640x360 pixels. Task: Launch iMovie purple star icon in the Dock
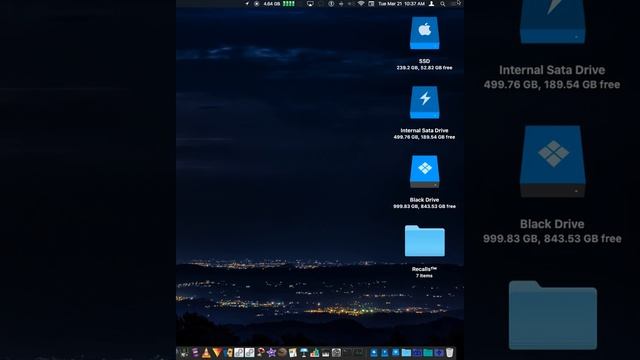[x=271, y=353]
